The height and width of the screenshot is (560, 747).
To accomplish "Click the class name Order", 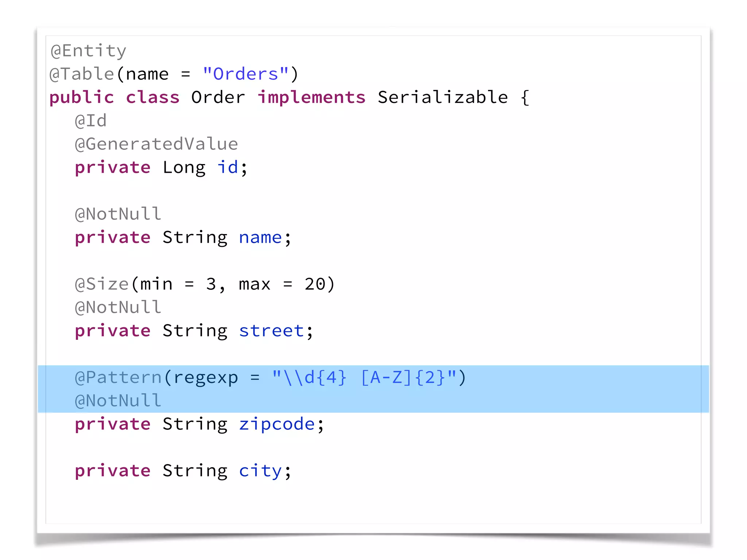I will tap(218, 97).
